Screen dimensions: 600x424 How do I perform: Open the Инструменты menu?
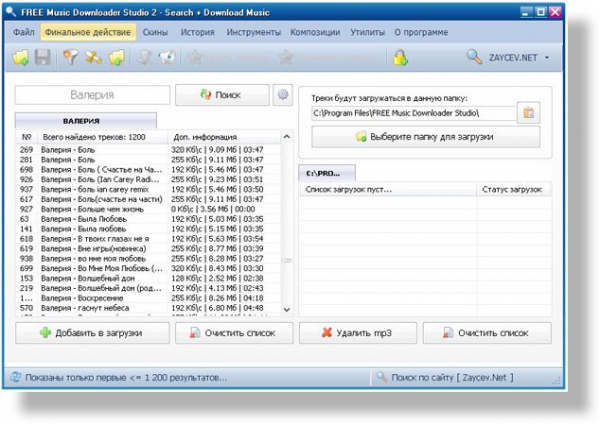[x=253, y=32]
